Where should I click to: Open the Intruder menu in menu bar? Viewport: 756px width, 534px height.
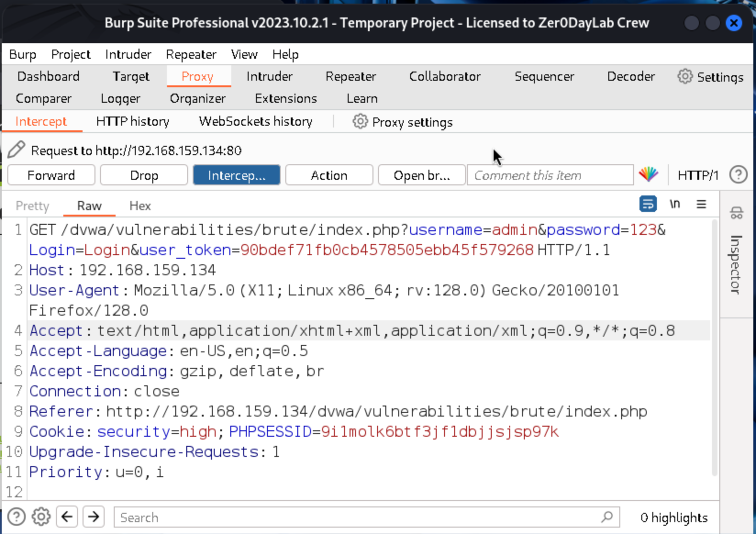click(128, 55)
